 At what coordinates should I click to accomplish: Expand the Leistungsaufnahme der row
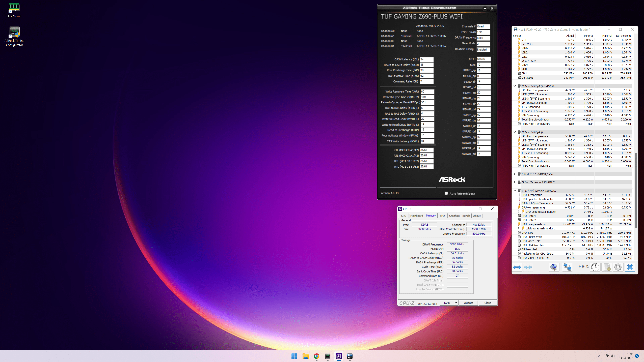coord(519,228)
